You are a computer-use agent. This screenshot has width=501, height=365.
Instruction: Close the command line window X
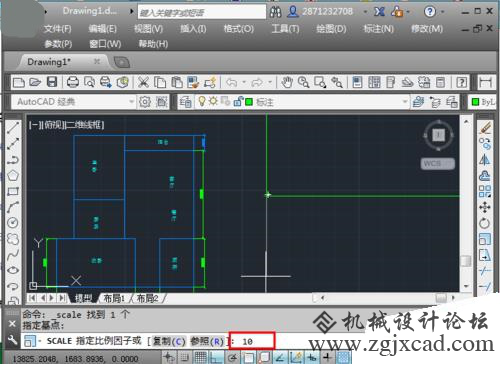point(12,323)
